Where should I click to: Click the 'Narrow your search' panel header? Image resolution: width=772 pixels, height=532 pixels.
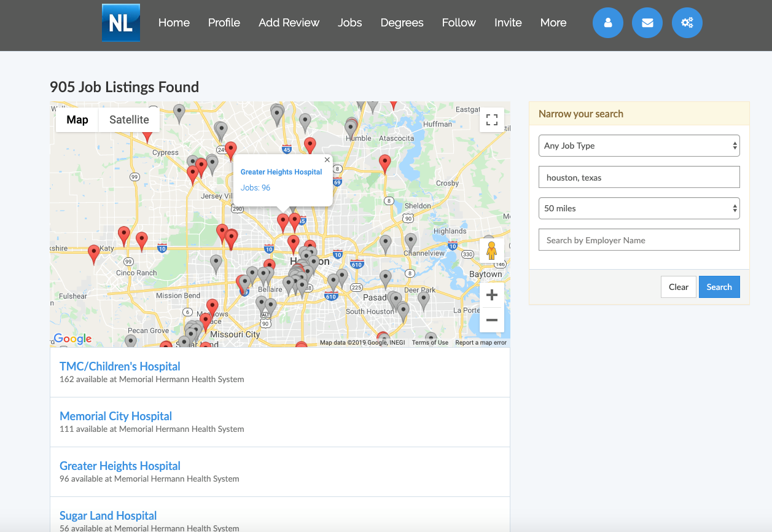point(639,114)
